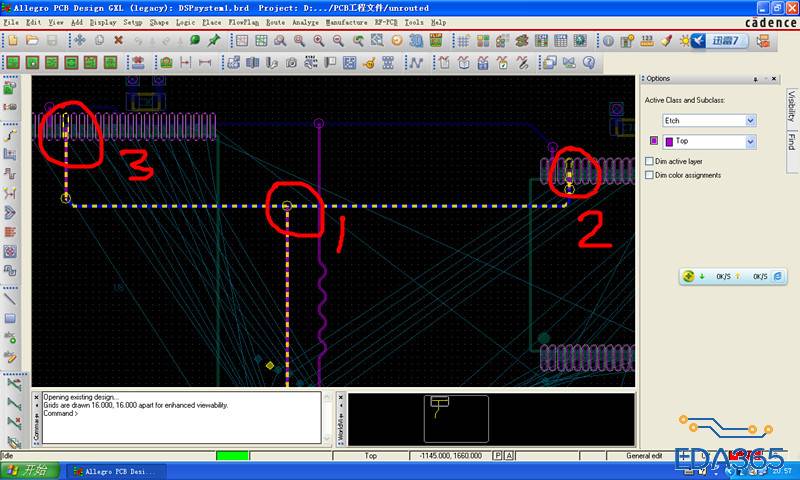Select the Add Text abc tool
800x480 pixels.
tap(10, 337)
